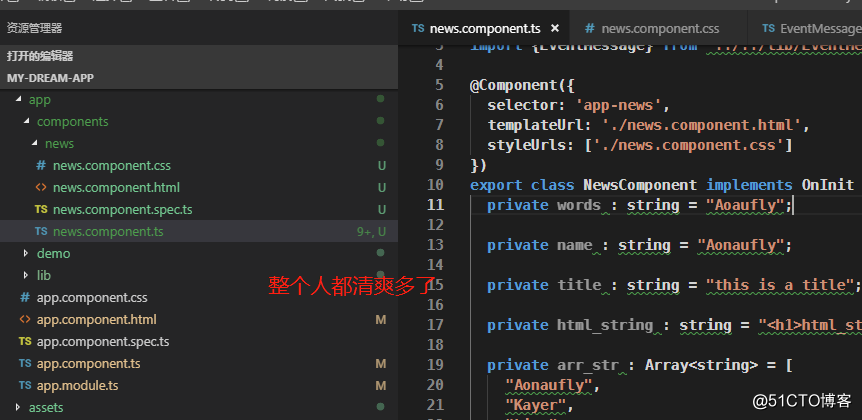Image resolution: width=862 pixels, height=420 pixels.
Task: Switch to EventMessage editor tab
Action: [x=805, y=28]
